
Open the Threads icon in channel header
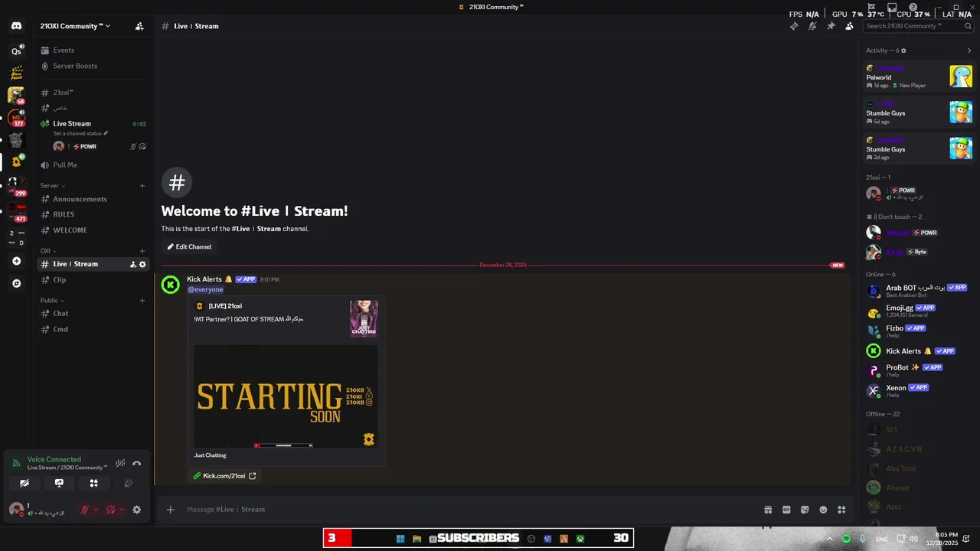[x=794, y=26]
